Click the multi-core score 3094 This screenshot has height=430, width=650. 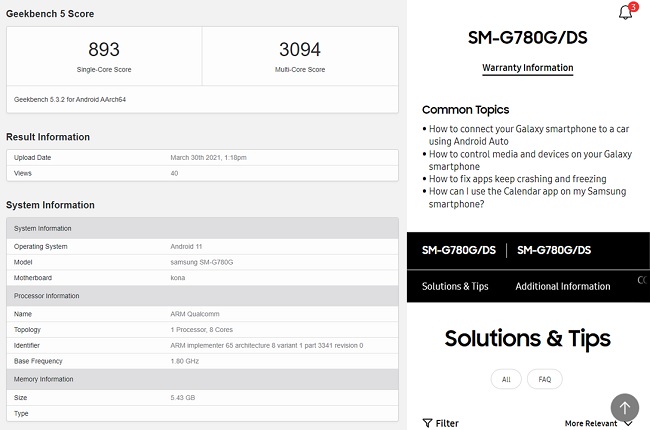click(300, 49)
